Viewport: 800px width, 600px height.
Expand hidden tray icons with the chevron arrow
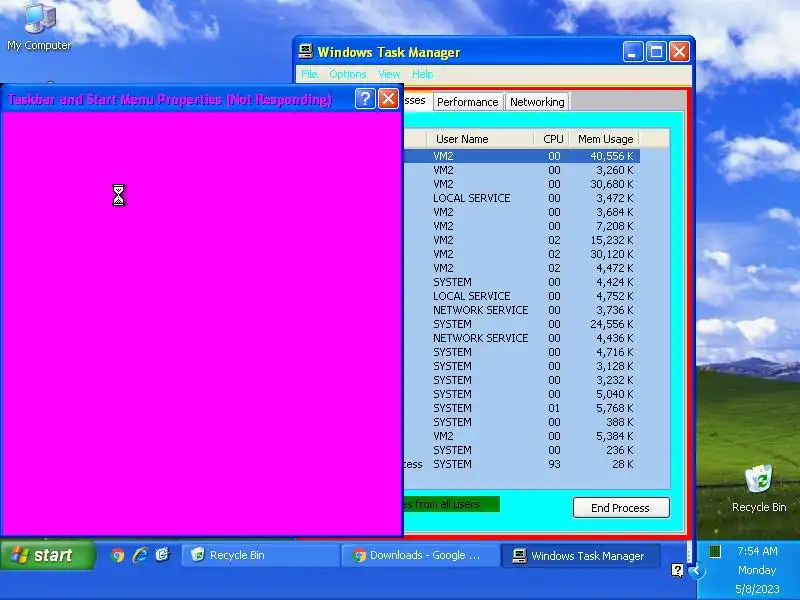click(x=695, y=570)
